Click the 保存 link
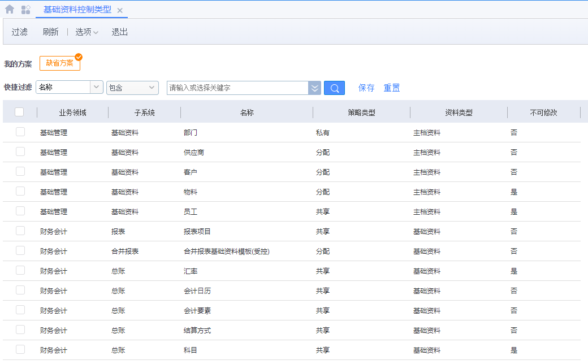Image resolution: width=588 pixels, height=364 pixels. (x=366, y=88)
